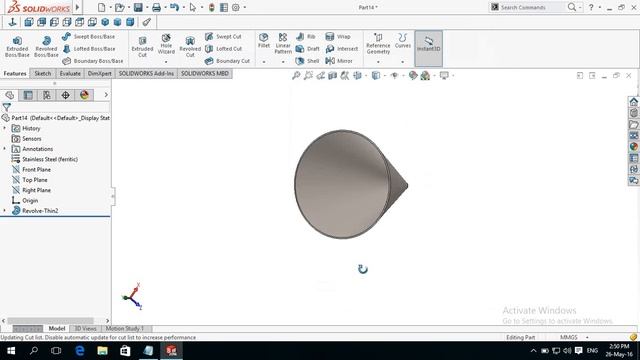Open the Hole Wizard
640x360 pixels.
tap(166, 44)
